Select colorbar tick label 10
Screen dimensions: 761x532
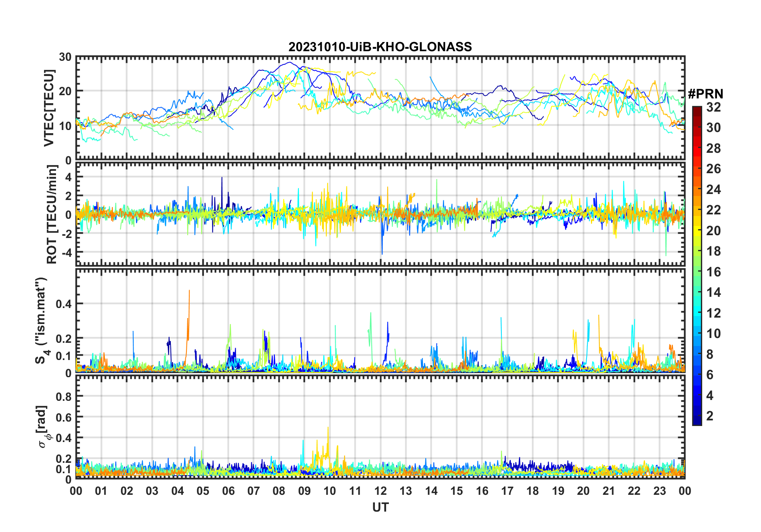point(713,333)
